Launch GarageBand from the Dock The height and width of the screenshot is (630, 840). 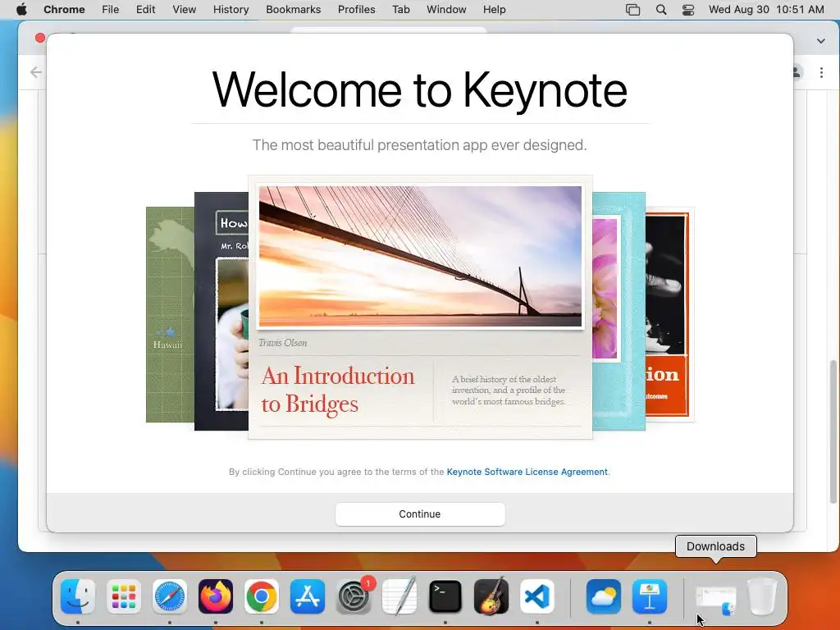(x=491, y=596)
